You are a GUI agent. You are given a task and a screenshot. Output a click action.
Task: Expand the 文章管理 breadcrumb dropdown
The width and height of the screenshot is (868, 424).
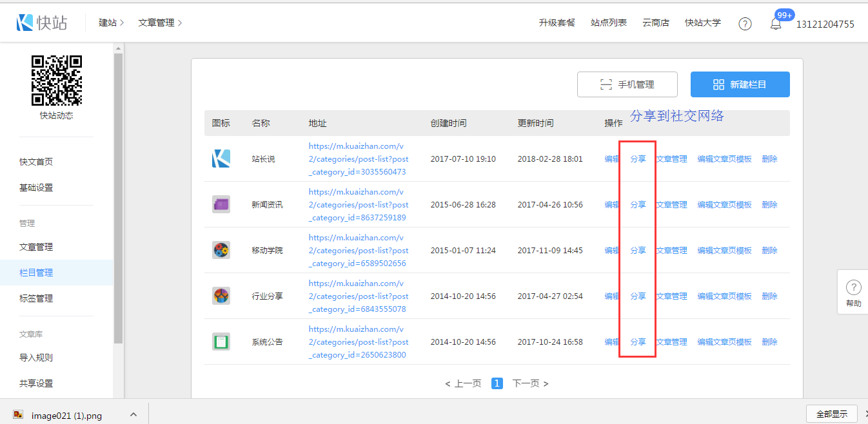[x=180, y=23]
